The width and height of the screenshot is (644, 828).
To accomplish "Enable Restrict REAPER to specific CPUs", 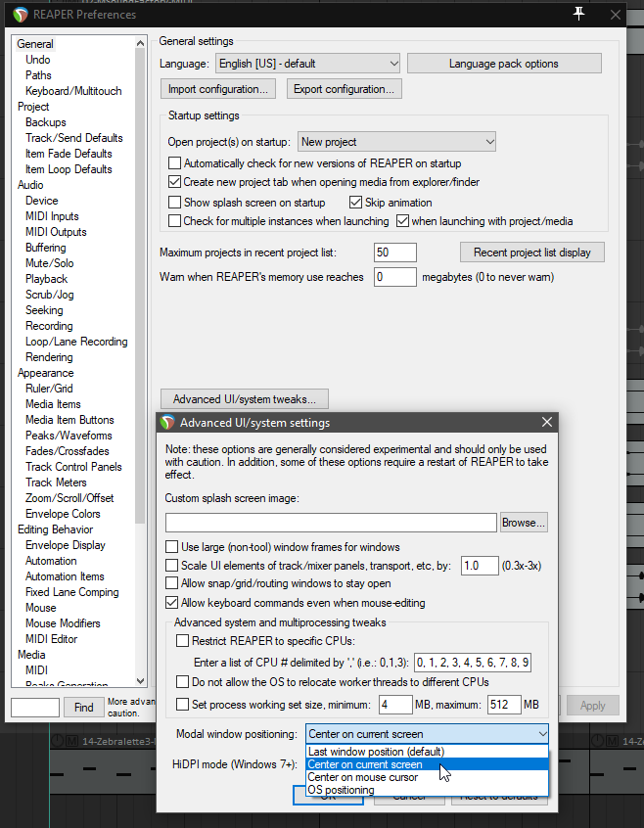I will point(183,640).
